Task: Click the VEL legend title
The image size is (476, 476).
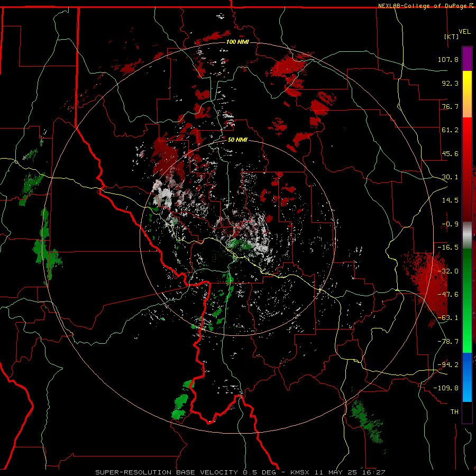Action: (465, 32)
